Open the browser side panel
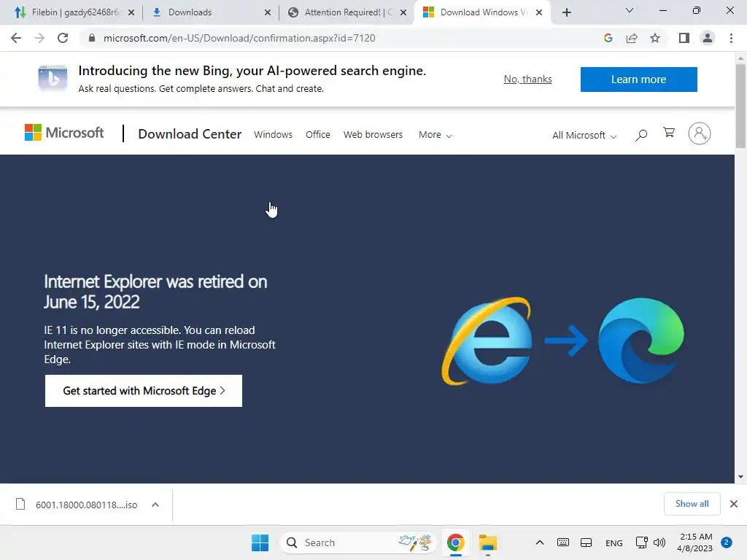Screen dimensions: 747x560 (684, 38)
